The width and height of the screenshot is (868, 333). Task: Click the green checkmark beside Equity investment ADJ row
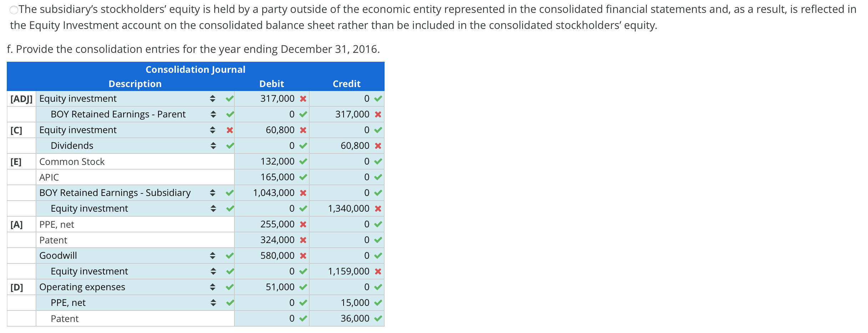pyautogui.click(x=230, y=99)
